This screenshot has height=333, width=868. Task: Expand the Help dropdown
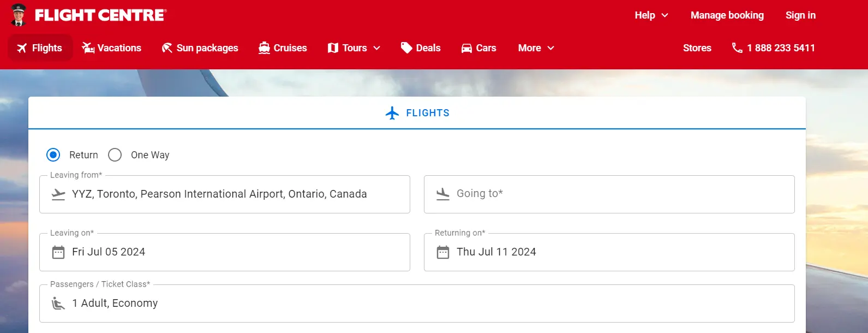point(651,15)
